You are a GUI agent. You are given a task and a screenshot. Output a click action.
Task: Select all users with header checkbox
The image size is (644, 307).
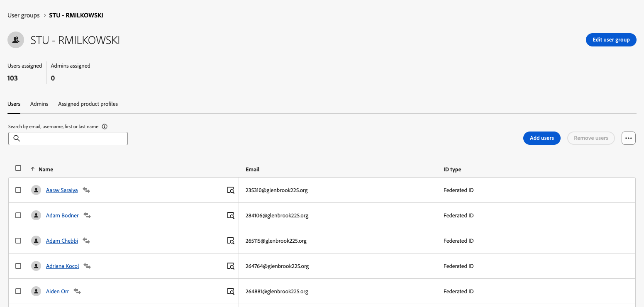point(18,168)
